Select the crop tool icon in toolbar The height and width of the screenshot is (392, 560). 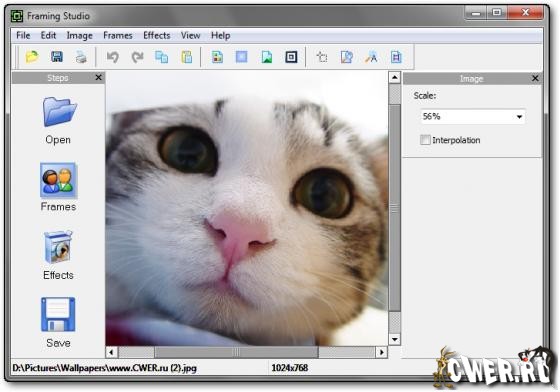pos(322,57)
